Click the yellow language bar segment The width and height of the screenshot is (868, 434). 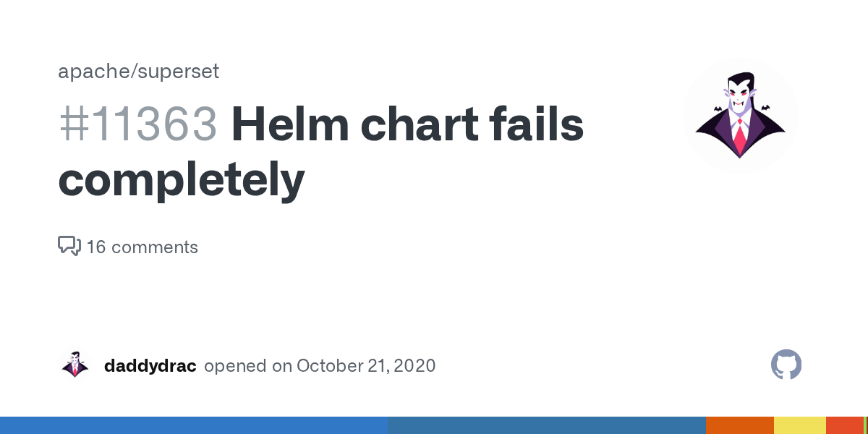pos(799,425)
